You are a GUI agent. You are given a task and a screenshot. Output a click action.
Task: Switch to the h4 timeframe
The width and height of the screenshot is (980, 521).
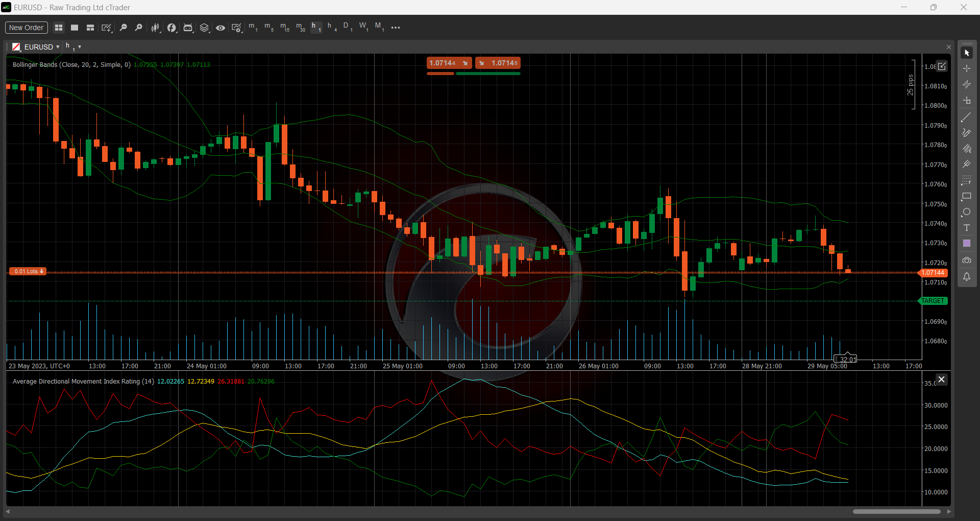click(x=331, y=27)
